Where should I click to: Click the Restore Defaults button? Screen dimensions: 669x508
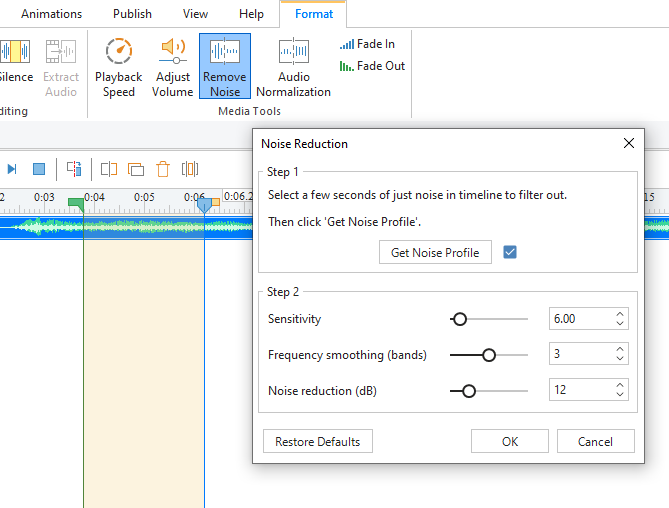pos(318,441)
